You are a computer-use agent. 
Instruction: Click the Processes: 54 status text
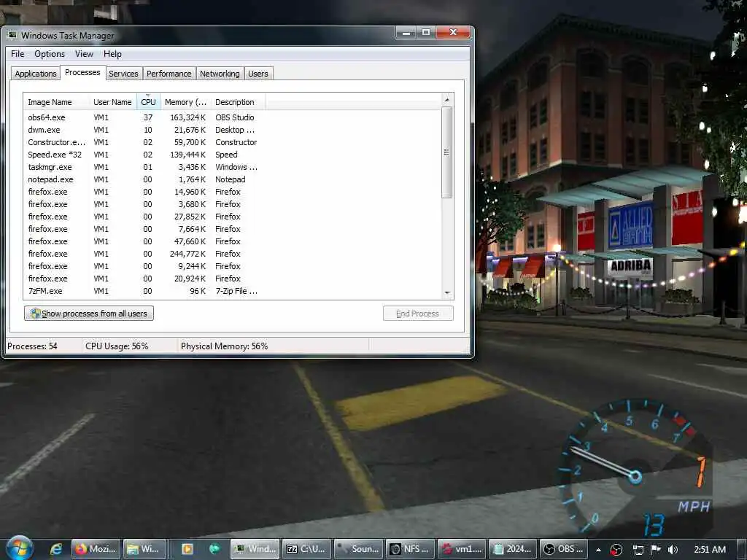coord(32,346)
